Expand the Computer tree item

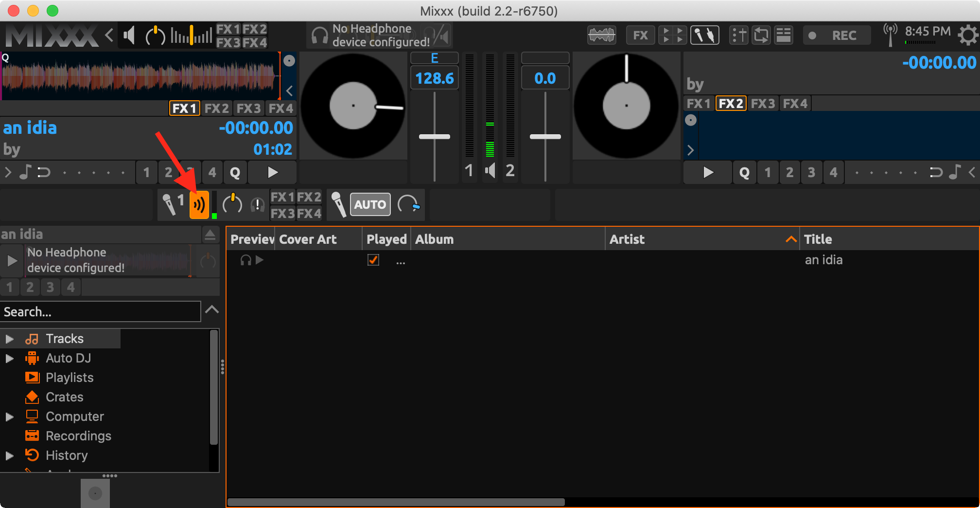click(x=9, y=417)
